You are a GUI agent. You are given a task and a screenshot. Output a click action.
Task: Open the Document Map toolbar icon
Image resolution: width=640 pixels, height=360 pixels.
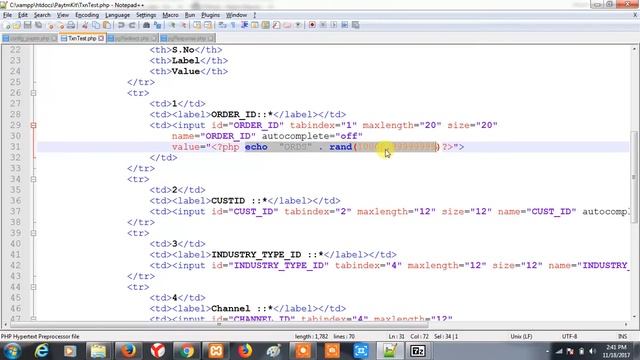[x=265, y=25]
